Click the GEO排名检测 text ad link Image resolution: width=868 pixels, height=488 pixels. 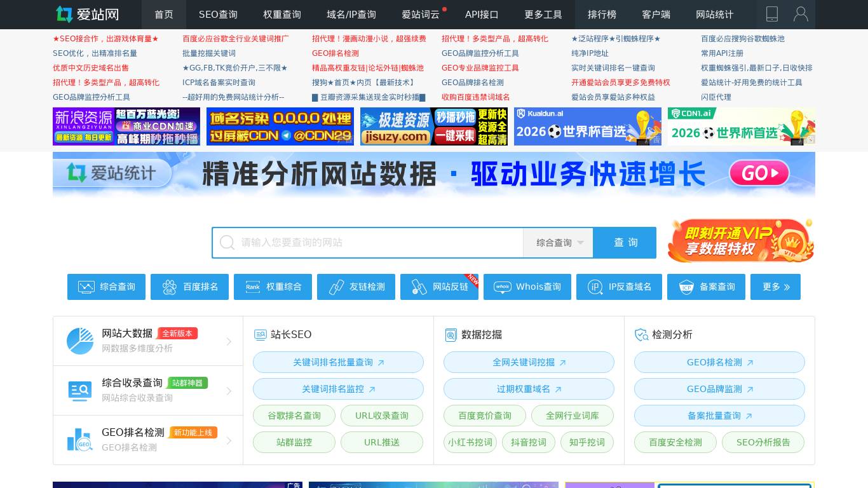[336, 53]
